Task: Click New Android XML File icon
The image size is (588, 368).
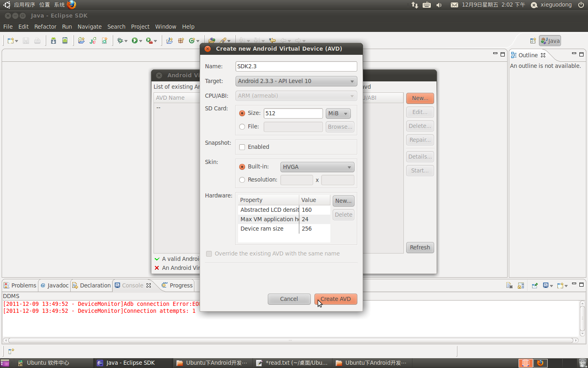Action: coord(105,40)
